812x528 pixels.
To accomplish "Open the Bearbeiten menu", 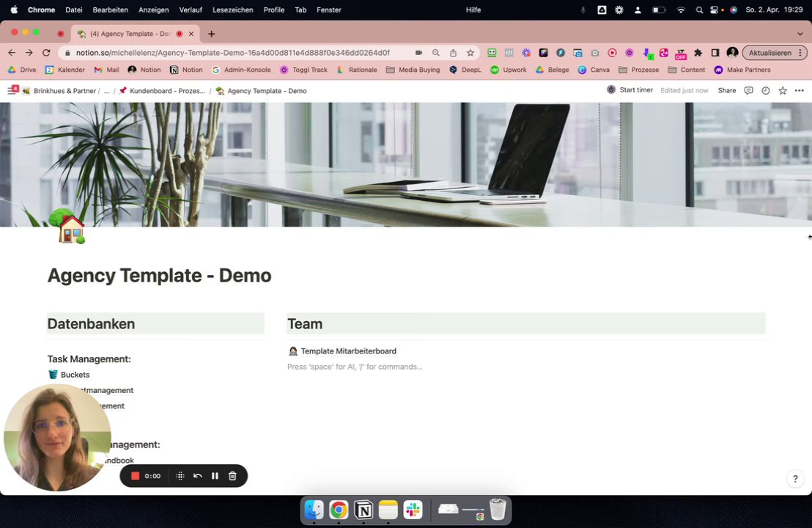I will (111, 10).
